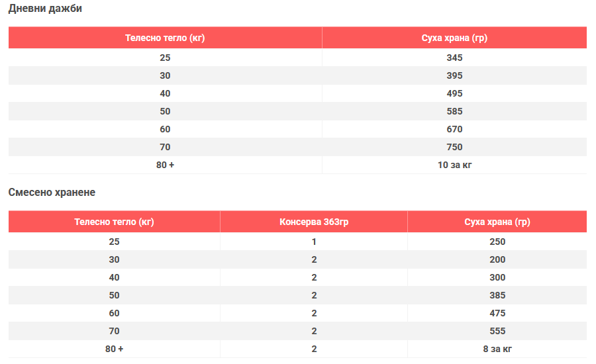The width and height of the screenshot is (596, 364).
Task: Select the 555 grams cell
Action: 497,331
